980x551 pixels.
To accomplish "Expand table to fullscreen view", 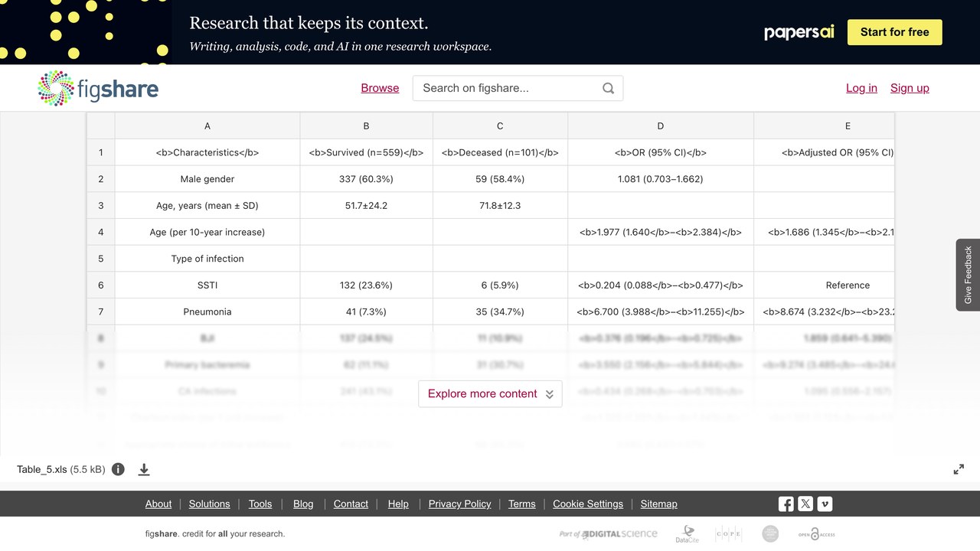I will pos(959,469).
